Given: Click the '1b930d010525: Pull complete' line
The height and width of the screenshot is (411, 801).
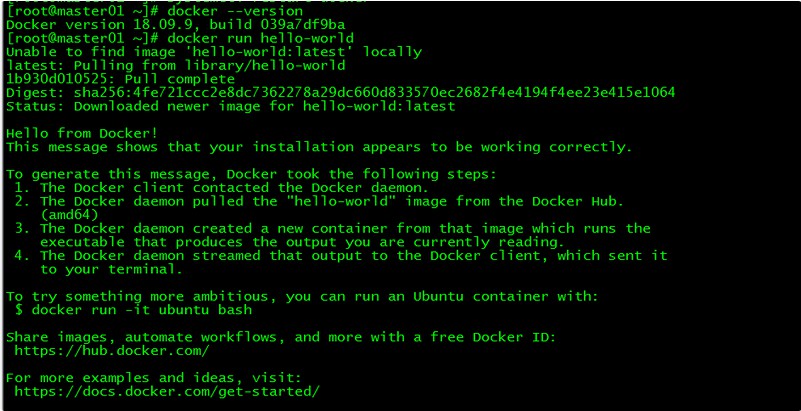Looking at the screenshot, I should point(121,79).
